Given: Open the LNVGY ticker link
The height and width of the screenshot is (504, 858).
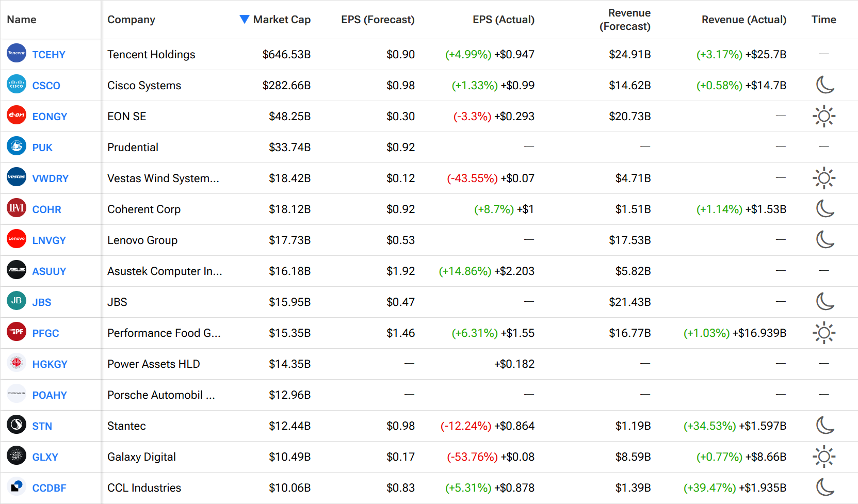Looking at the screenshot, I should coord(49,240).
